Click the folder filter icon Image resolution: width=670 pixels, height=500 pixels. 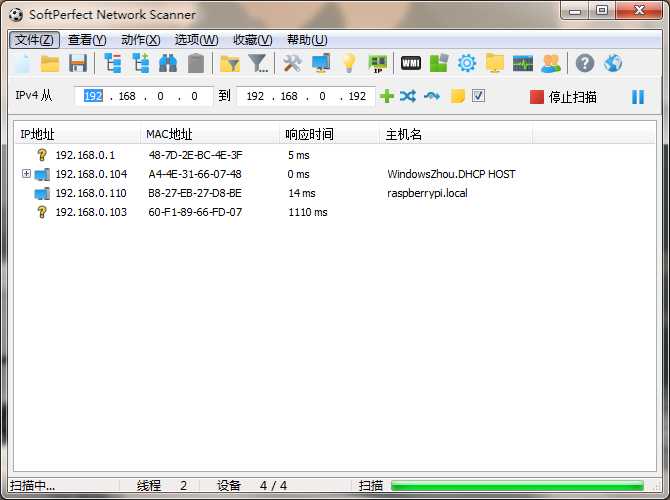click(x=230, y=64)
